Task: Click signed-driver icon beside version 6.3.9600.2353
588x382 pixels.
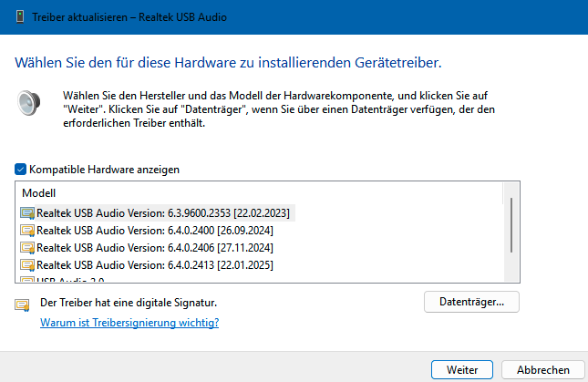Action: pos(27,213)
